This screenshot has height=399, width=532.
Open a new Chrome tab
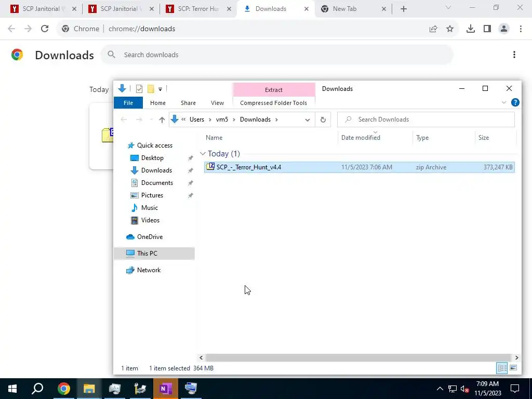403,9
